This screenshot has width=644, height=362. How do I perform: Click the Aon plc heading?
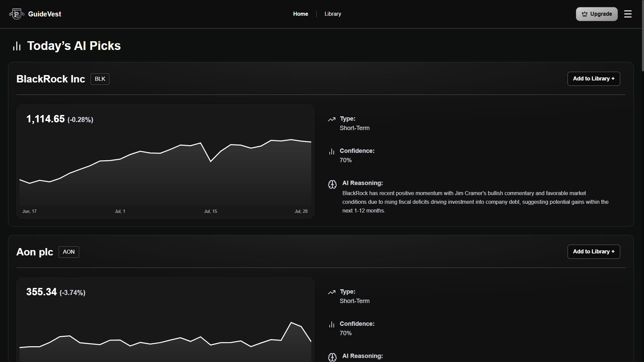click(35, 252)
